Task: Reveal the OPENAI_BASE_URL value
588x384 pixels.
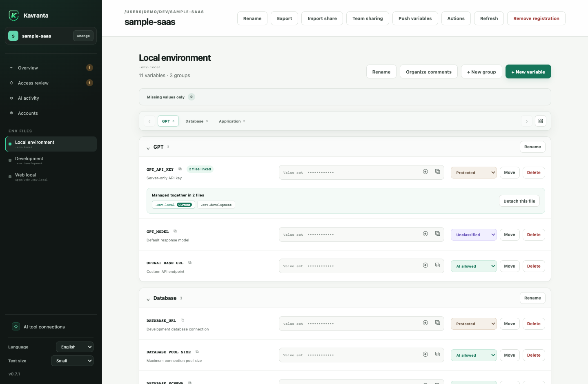Action: 425,266
